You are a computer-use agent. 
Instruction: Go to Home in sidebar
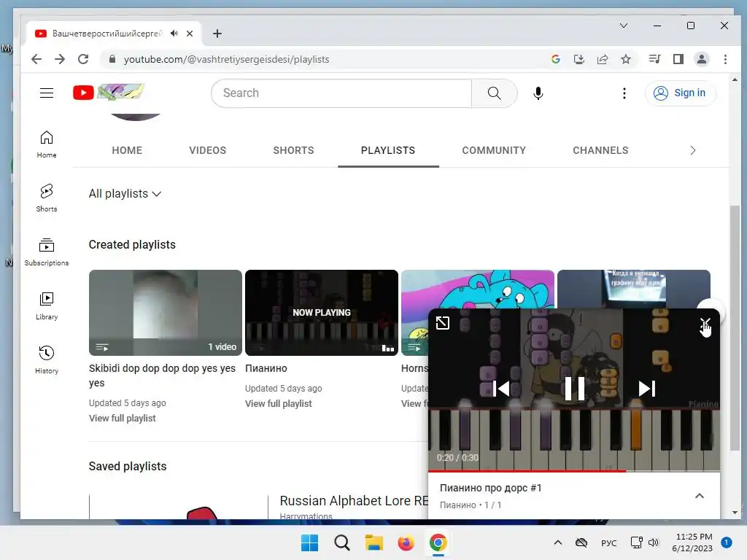(47, 144)
